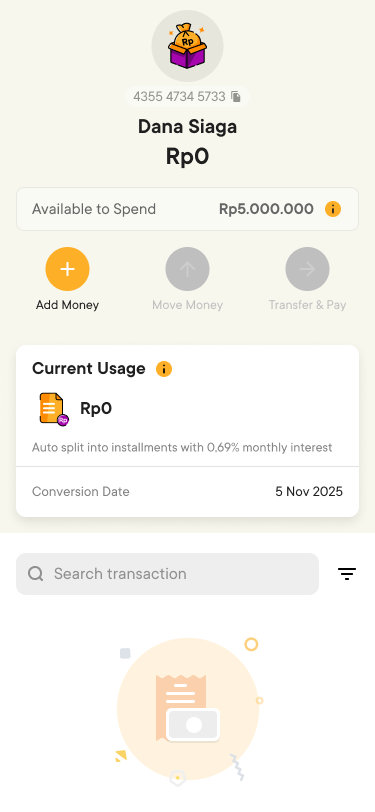Select the Rp5.000.000 available amount
375x812 pixels.
click(x=266, y=209)
